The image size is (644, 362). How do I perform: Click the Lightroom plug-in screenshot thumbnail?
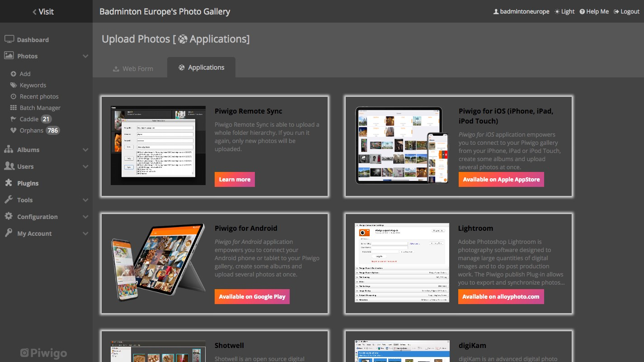pyautogui.click(x=402, y=262)
